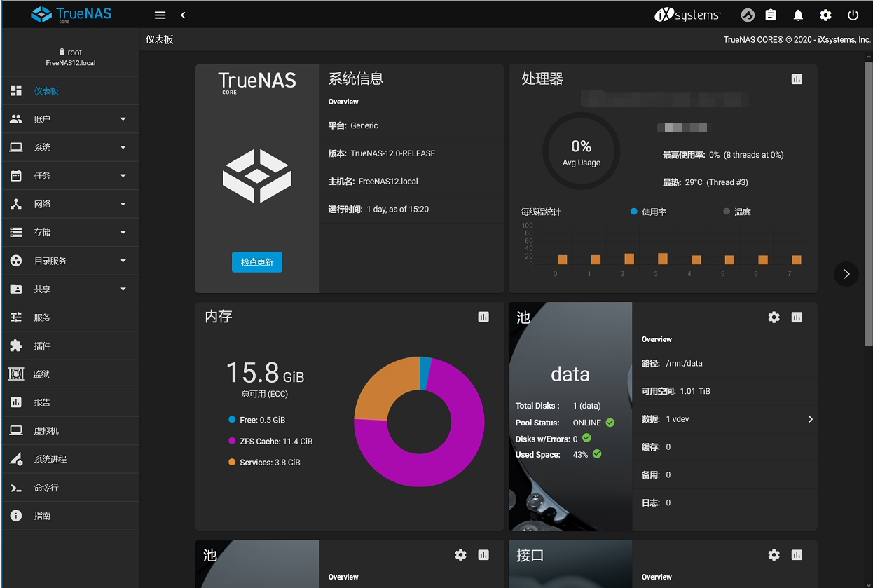The height and width of the screenshot is (588, 873).
Task: Click the Check Updates (检查更新) button
Action: pos(257,262)
